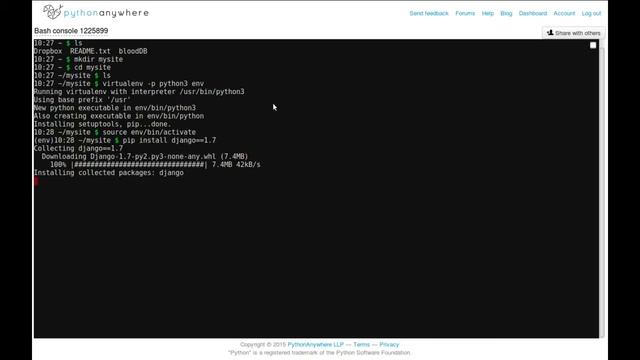The height and width of the screenshot is (360, 640).
Task: Click the Share with others button
Action: 573,33
